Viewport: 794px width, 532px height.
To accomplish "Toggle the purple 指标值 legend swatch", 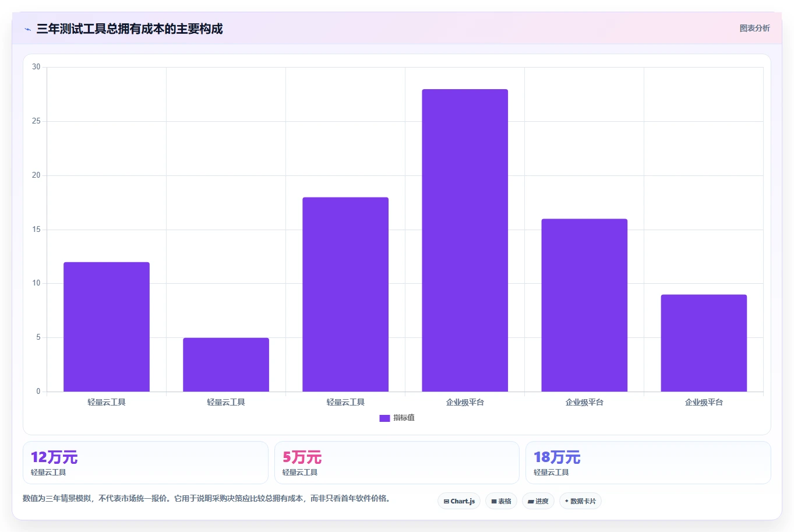I will point(384,418).
